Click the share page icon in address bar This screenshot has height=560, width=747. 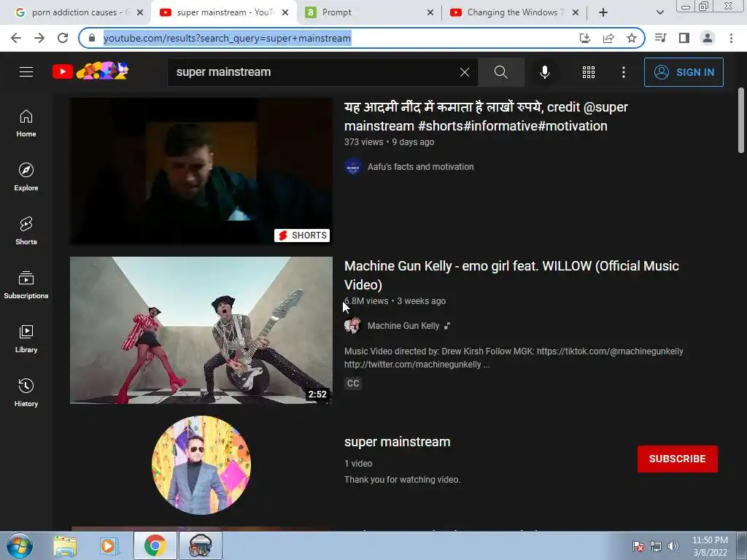(608, 38)
